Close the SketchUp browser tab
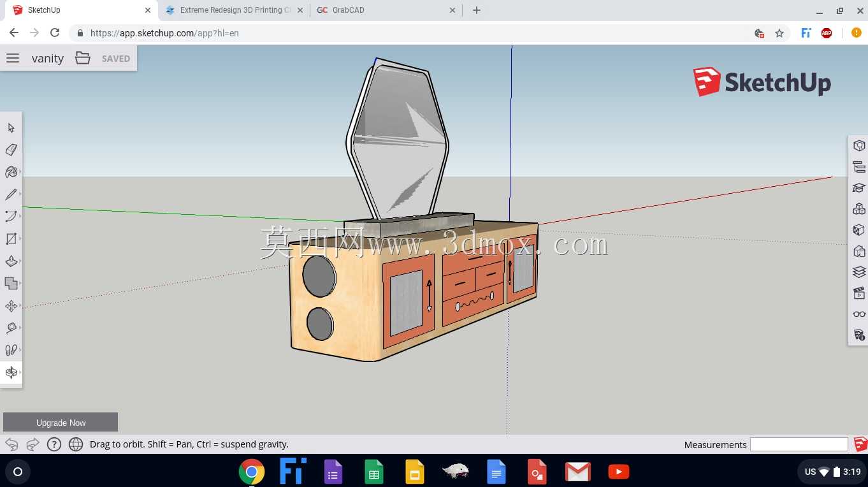Screen dimensions: 868x487 (148, 10)
